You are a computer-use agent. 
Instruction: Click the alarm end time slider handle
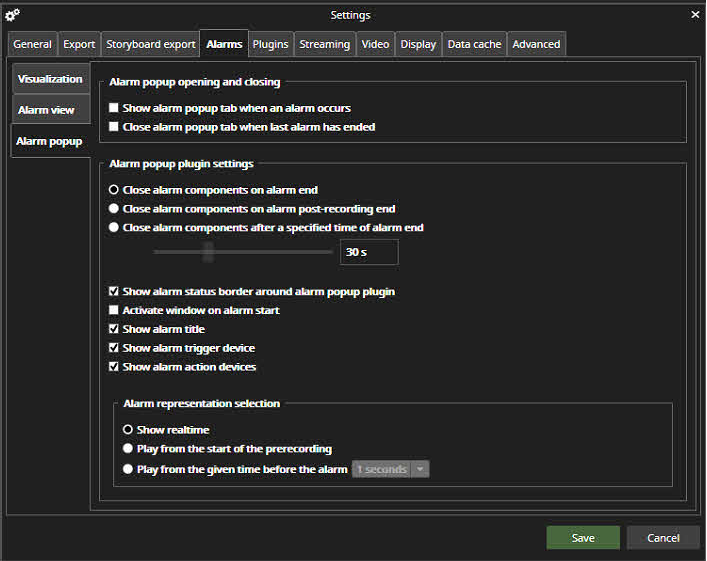208,252
